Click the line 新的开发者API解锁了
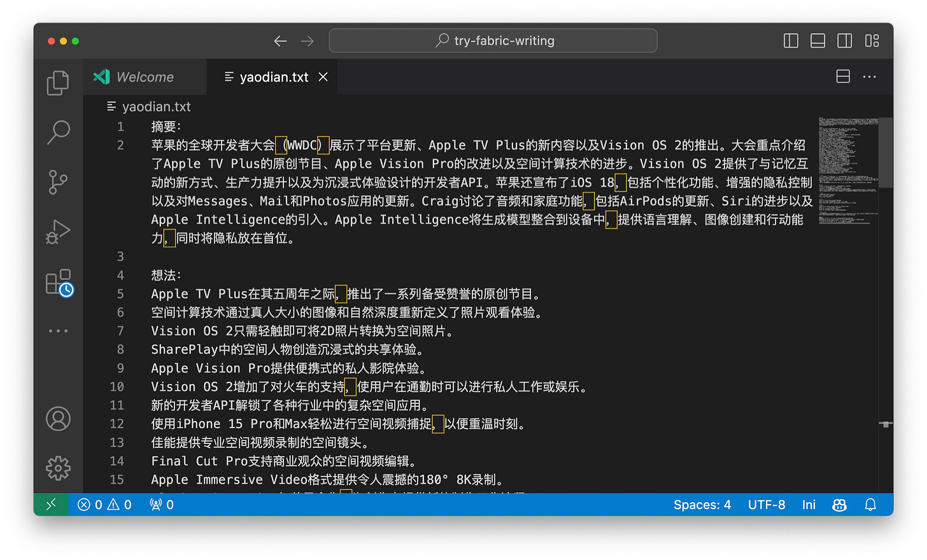This screenshot has width=927, height=560. 290,405
